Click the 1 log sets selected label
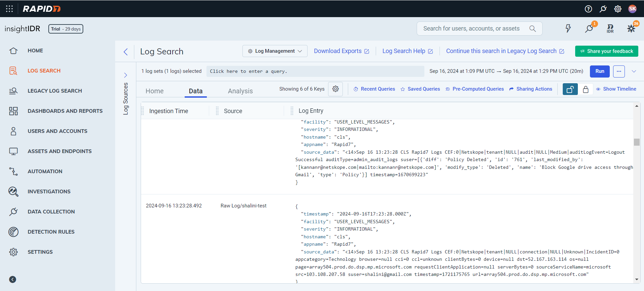 tap(172, 71)
